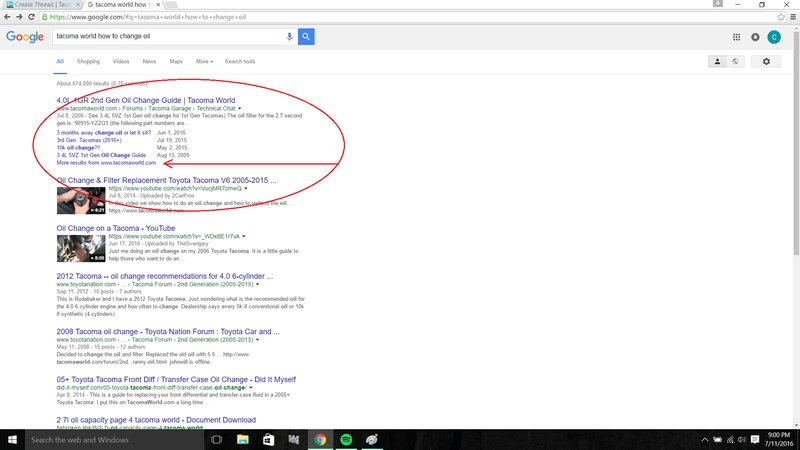Open Google notifications bell
800x450 pixels.
[x=755, y=37]
